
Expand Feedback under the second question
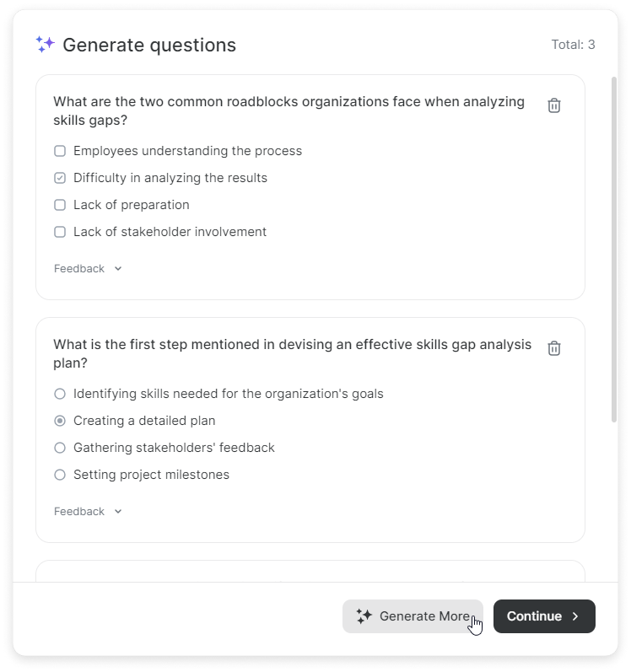[x=89, y=512]
